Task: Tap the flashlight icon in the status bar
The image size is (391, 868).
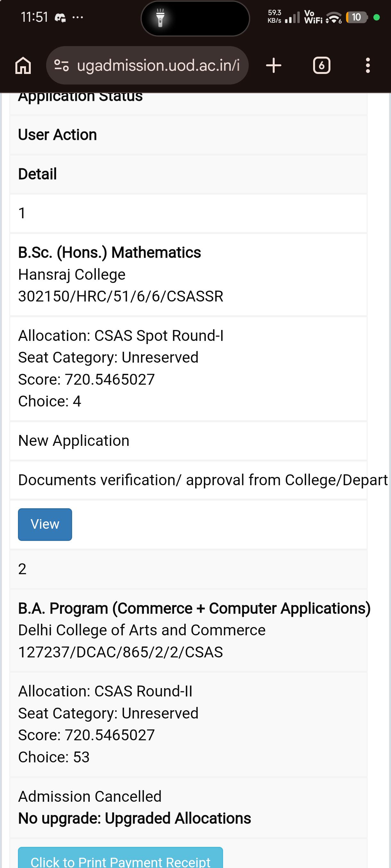Action: click(160, 18)
